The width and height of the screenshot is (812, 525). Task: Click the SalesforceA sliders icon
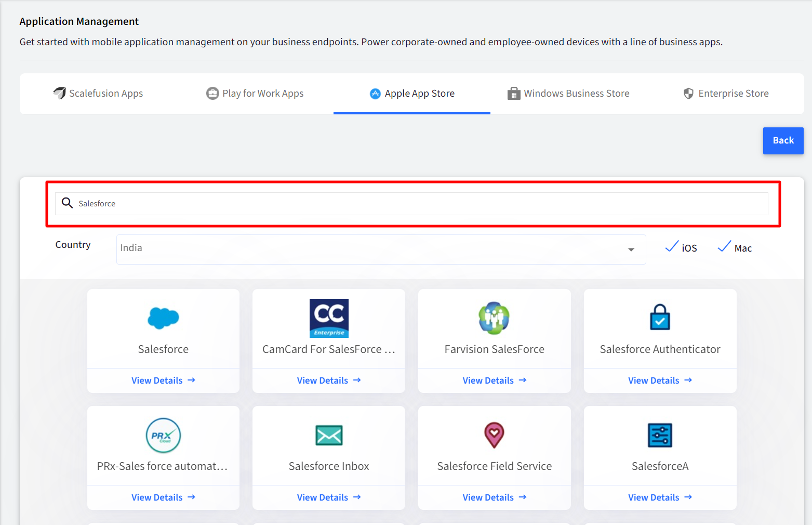[660, 436]
